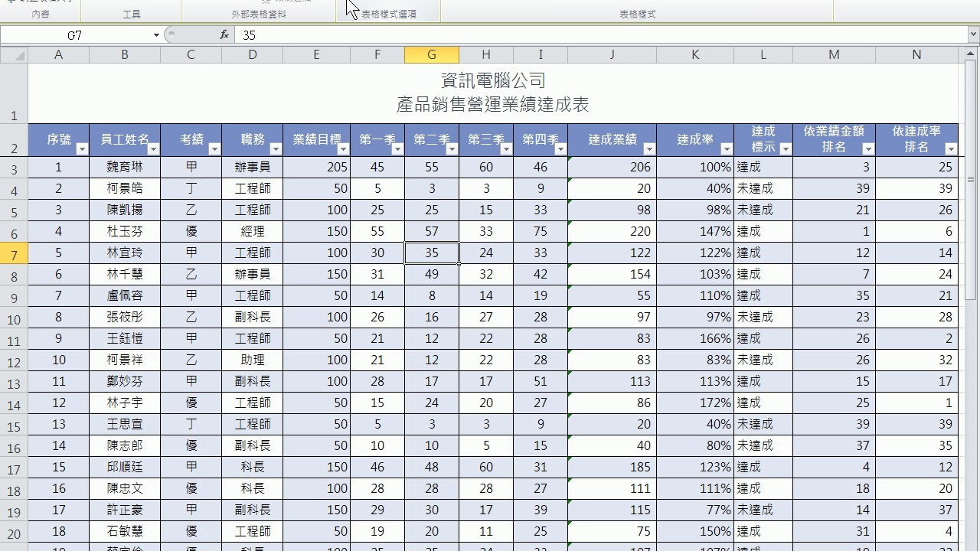Click 達成率 166% in 王鈺愷's row
Viewport: 980px width, 551px height.
pyautogui.click(x=694, y=338)
